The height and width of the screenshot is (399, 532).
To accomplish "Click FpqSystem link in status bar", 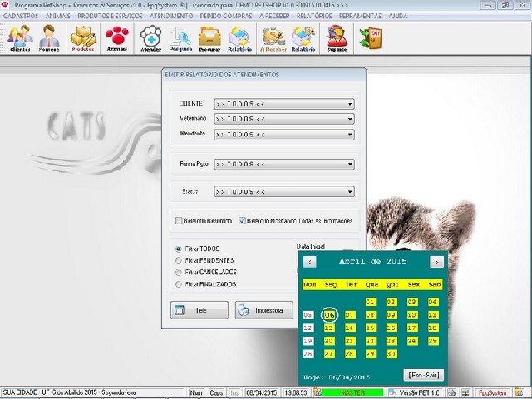I will pos(493,392).
